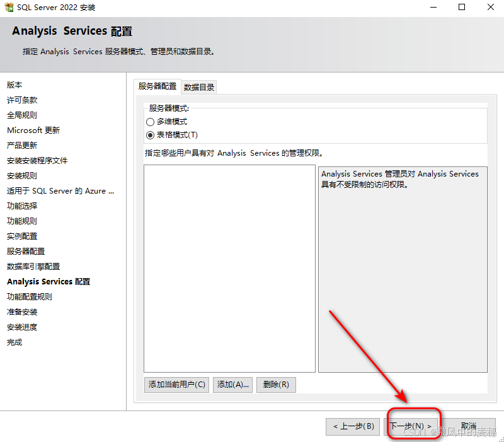Select 准备安装 step in sidebar
This screenshot has width=504, height=442.
(22, 311)
